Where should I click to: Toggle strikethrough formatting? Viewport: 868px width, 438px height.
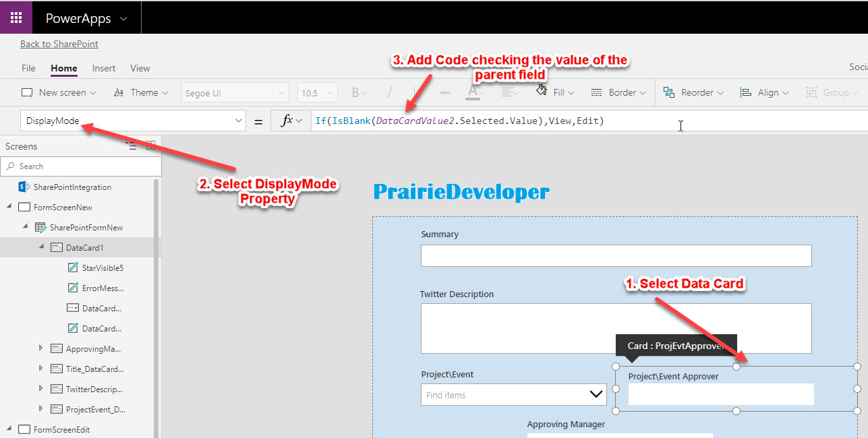[x=445, y=93]
